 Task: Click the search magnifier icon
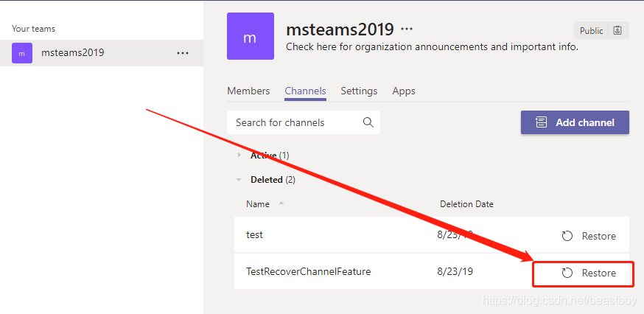368,122
